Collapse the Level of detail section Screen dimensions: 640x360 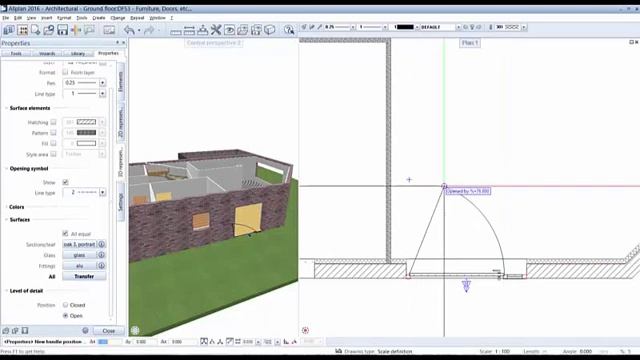click(x=7, y=291)
